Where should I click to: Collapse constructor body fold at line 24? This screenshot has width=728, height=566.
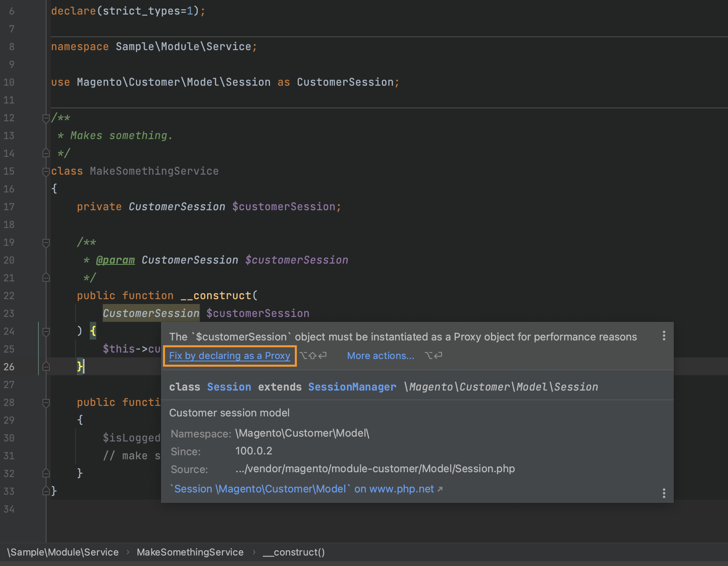click(46, 332)
